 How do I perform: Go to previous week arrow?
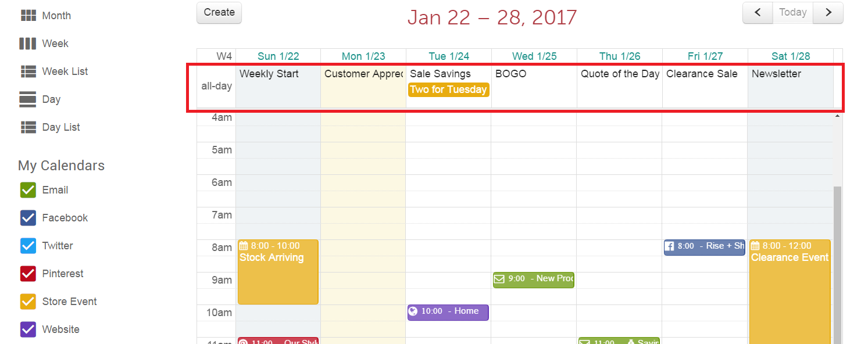point(758,13)
